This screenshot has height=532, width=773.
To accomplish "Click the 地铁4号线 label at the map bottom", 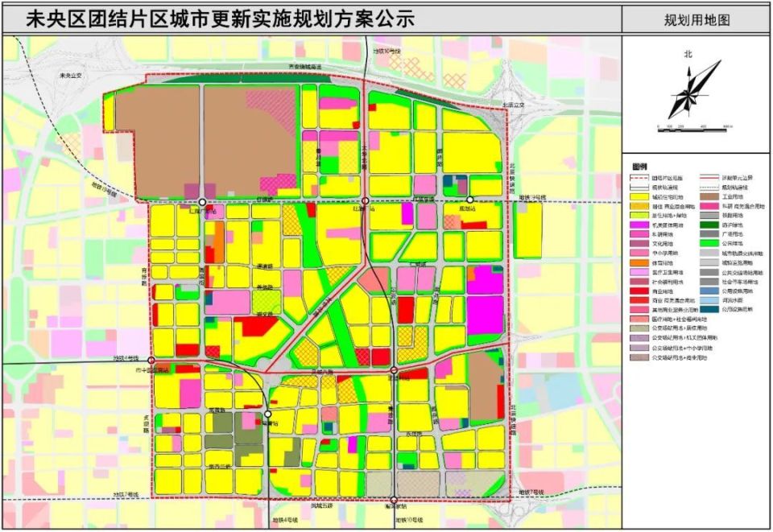I will (x=286, y=520).
